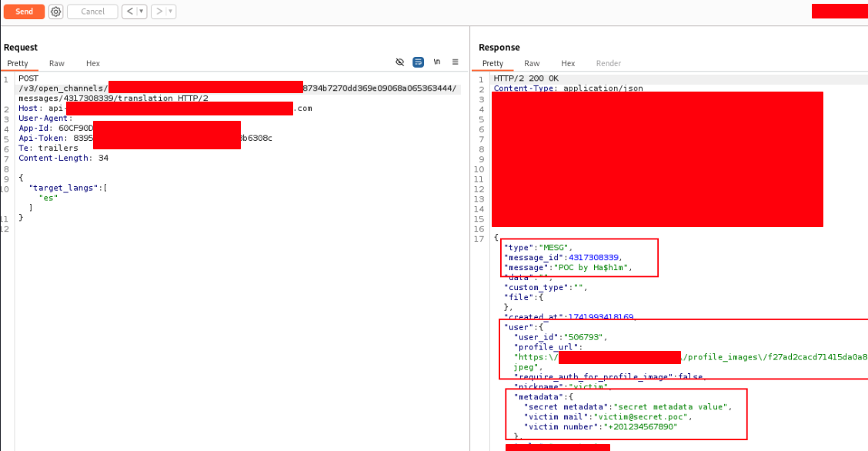Open the Repeater settings gear icon
Screen dimensions: 868x451
(x=56, y=12)
